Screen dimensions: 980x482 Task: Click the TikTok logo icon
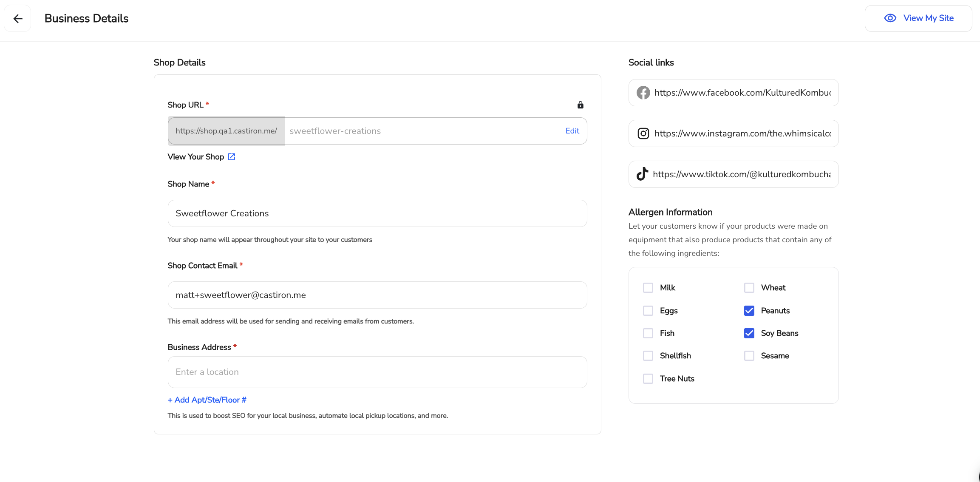[642, 174]
